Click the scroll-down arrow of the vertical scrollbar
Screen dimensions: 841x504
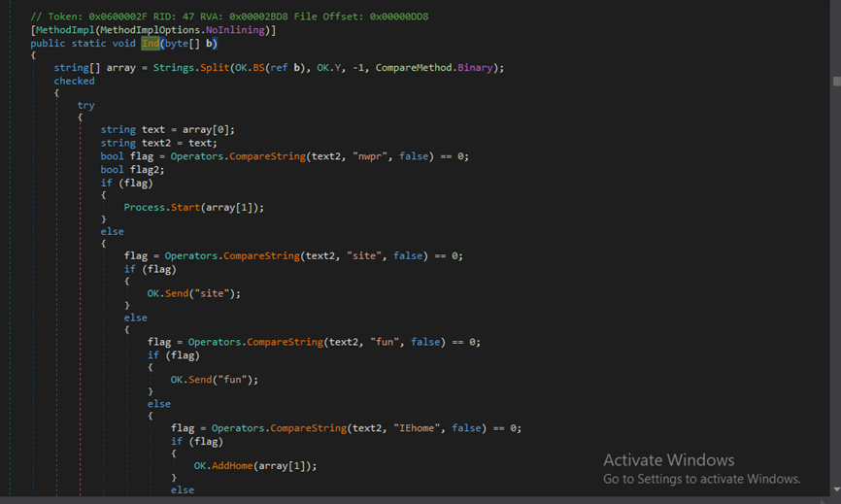[x=837, y=489]
